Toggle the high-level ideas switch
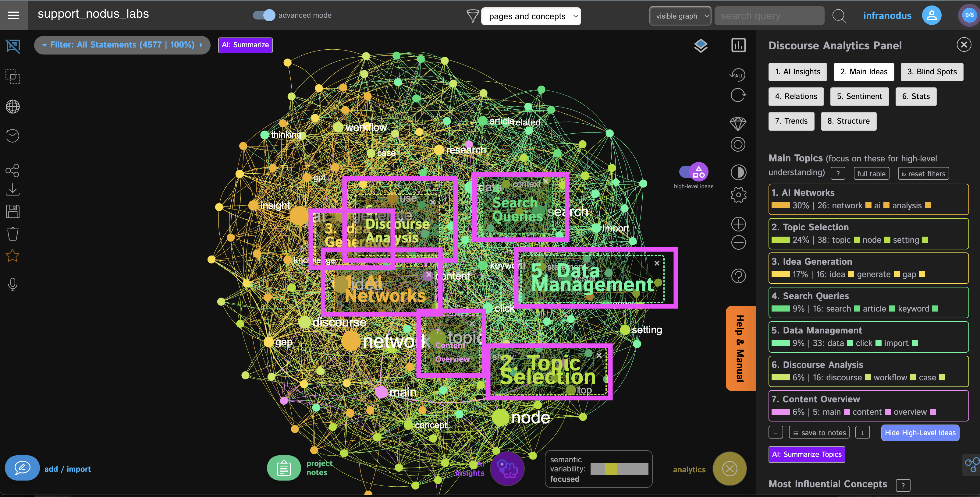The image size is (980, 497). click(x=694, y=172)
